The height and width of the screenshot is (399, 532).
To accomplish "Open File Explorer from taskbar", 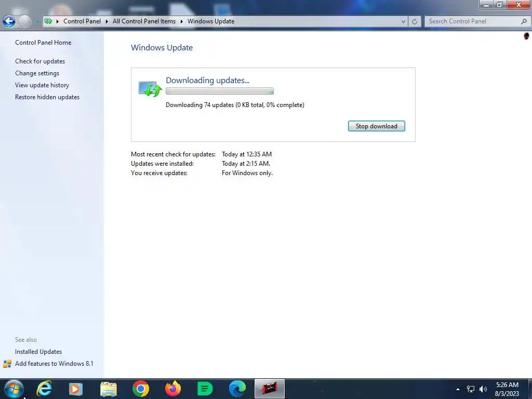I will click(108, 389).
